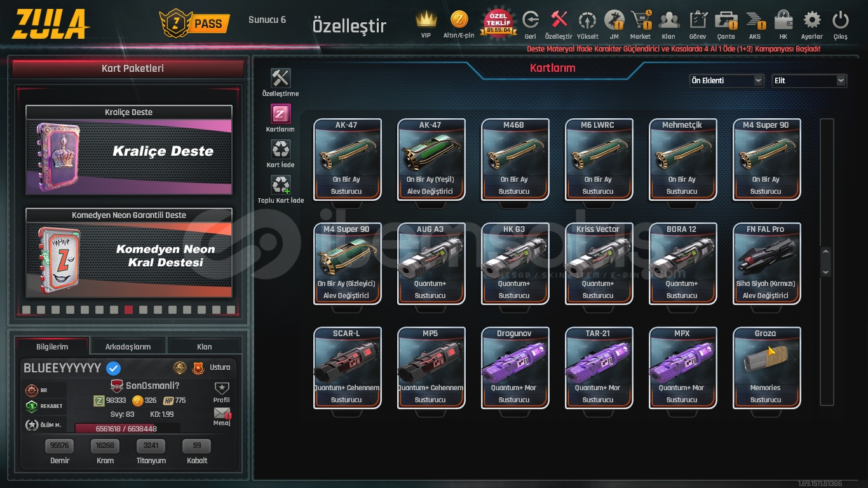The width and height of the screenshot is (868, 488).
Task: Open the Kraliçe Deste pack banner
Action: pos(129,150)
